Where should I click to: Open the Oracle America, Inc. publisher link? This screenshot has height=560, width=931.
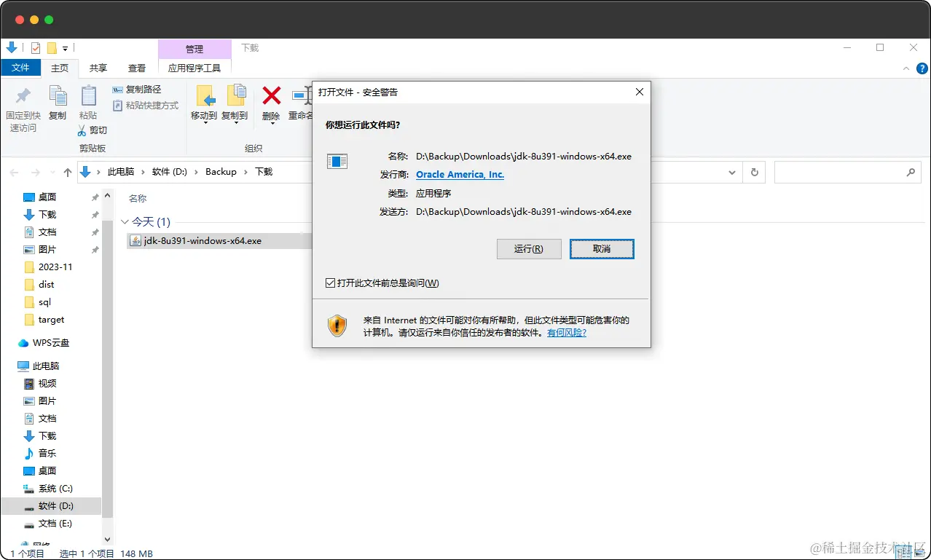[x=460, y=175]
